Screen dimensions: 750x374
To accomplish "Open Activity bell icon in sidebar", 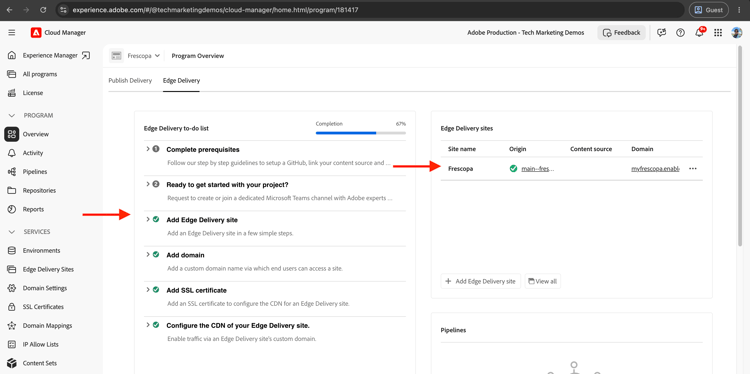I will click(x=12, y=153).
